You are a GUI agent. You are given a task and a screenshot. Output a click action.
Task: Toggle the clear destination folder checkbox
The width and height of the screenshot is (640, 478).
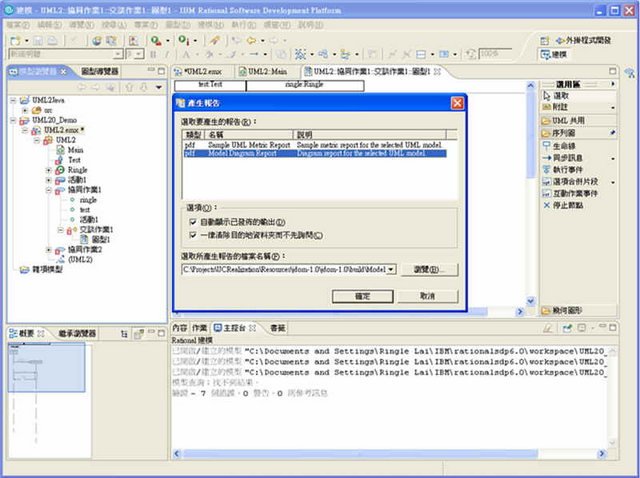tap(193, 235)
